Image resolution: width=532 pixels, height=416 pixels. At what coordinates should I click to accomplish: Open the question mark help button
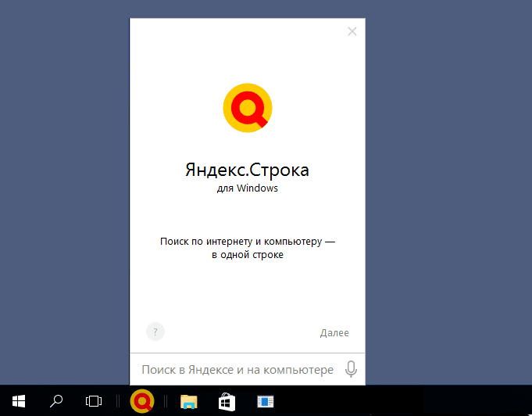[155, 332]
